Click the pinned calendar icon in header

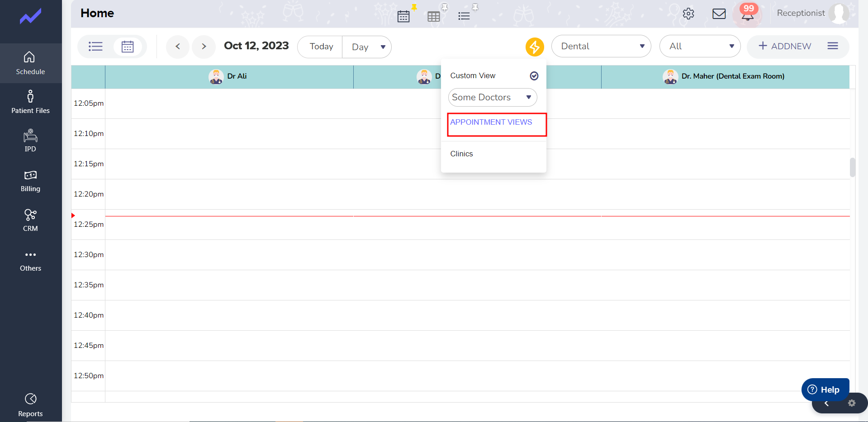click(x=403, y=16)
